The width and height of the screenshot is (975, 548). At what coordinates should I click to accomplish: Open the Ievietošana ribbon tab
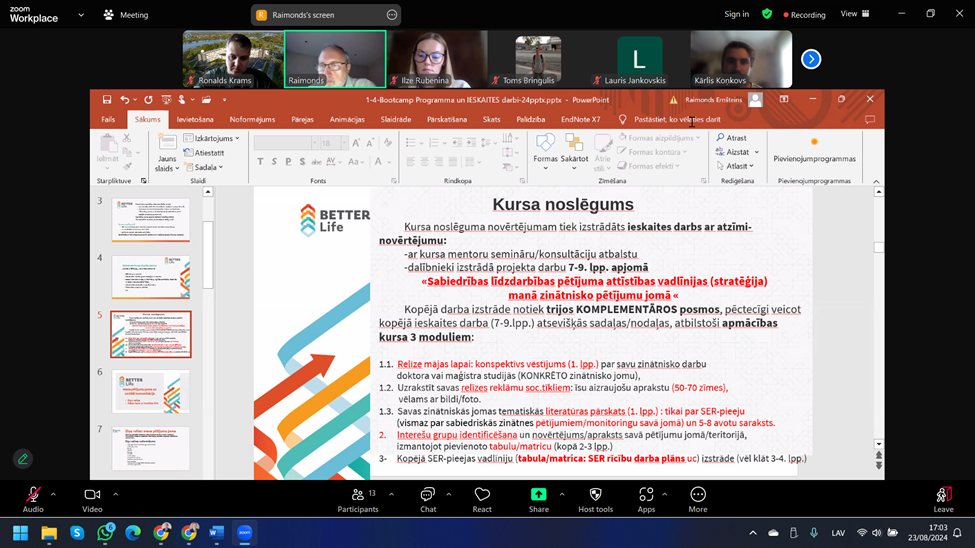click(195, 119)
